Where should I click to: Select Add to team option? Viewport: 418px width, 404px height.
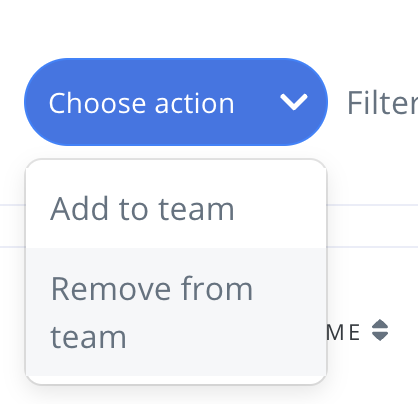pyautogui.click(x=176, y=209)
